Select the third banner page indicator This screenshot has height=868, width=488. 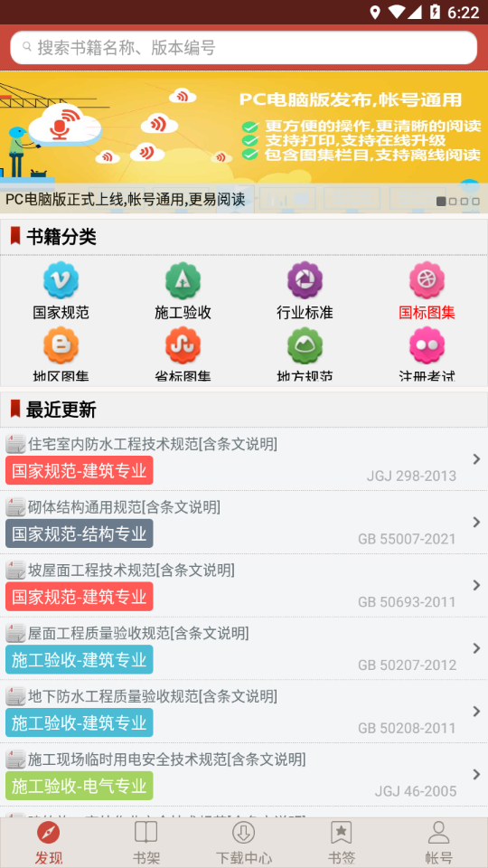(465, 202)
